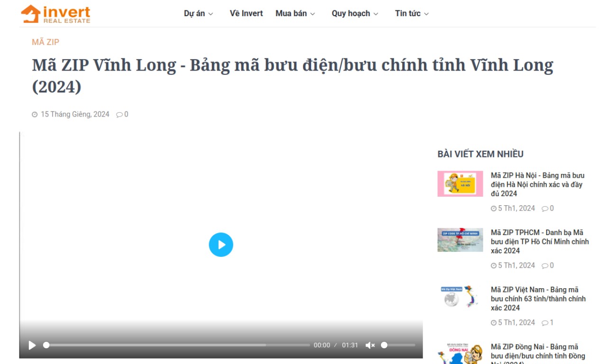The height and width of the screenshot is (364, 607).
Task: Click the 01:31 video duration
Action: (x=350, y=345)
